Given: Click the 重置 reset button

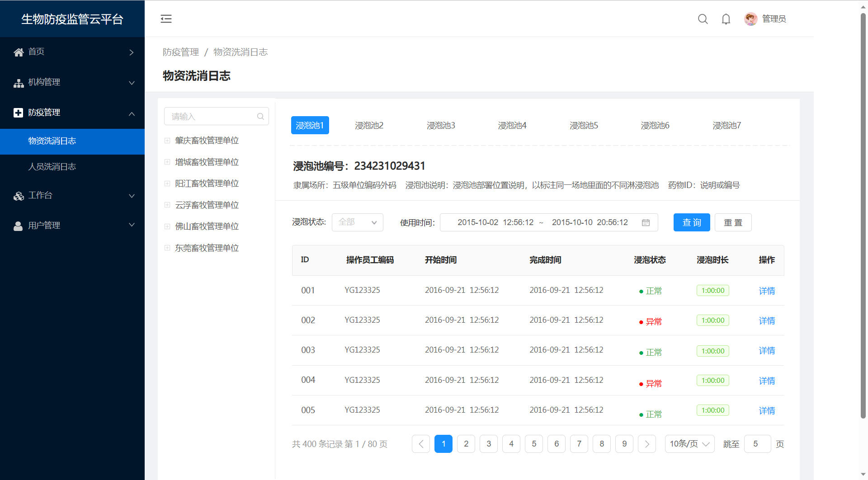Looking at the screenshot, I should (733, 222).
